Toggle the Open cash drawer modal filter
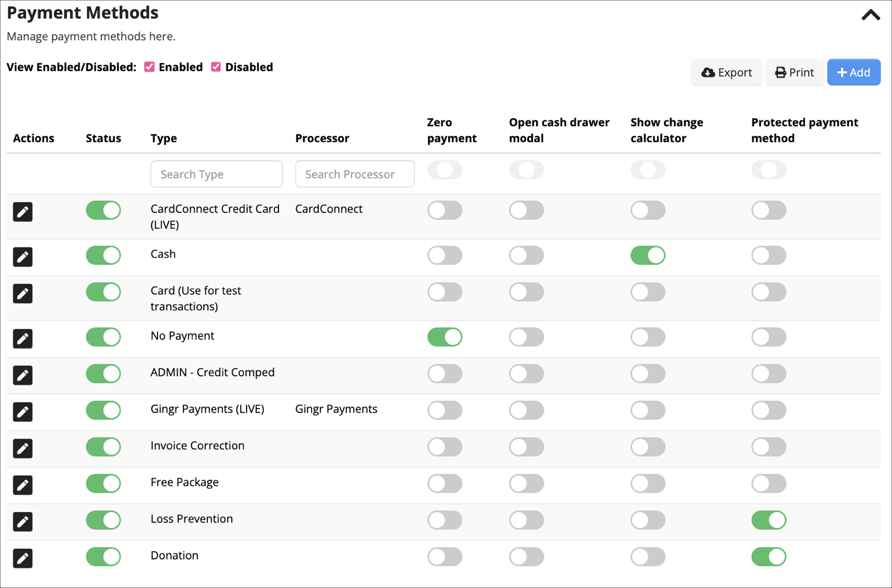892x588 pixels. coord(526,170)
